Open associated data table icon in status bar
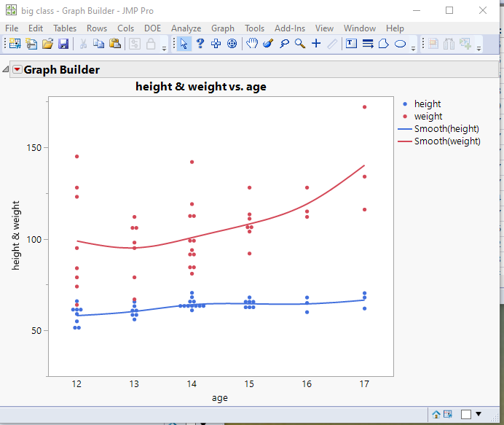Viewport: 504px width, 425px height. [x=448, y=414]
